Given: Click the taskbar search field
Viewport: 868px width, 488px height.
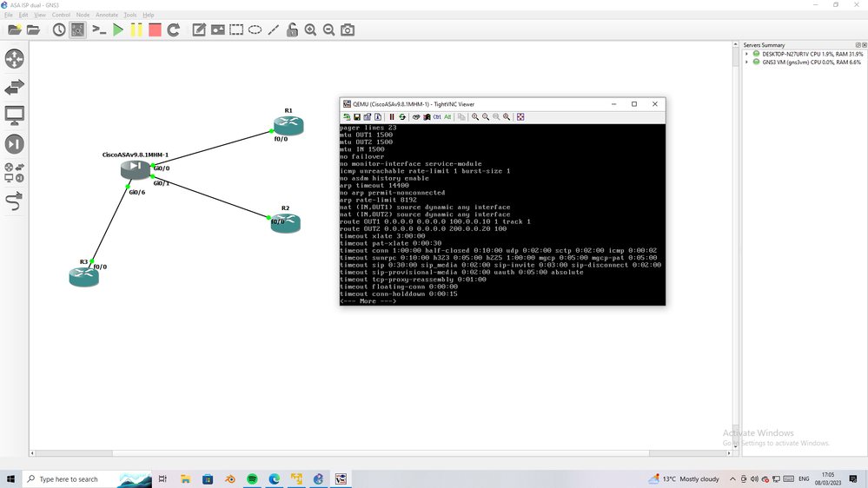Looking at the screenshot, I should [87, 479].
